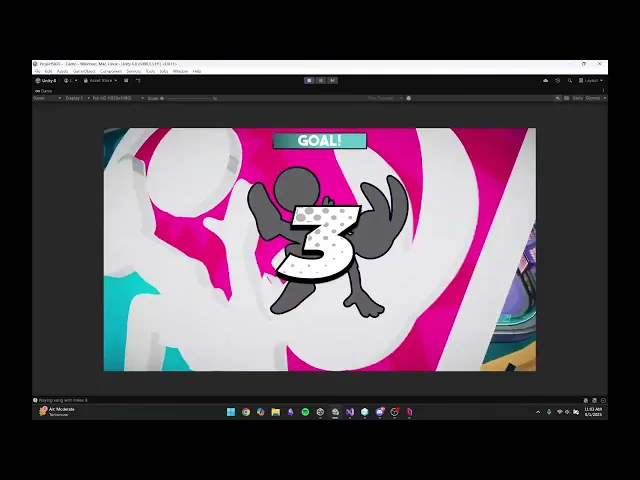Open Unity Hub from the taskbar
This screenshot has width=640, height=480.
[x=320, y=412]
